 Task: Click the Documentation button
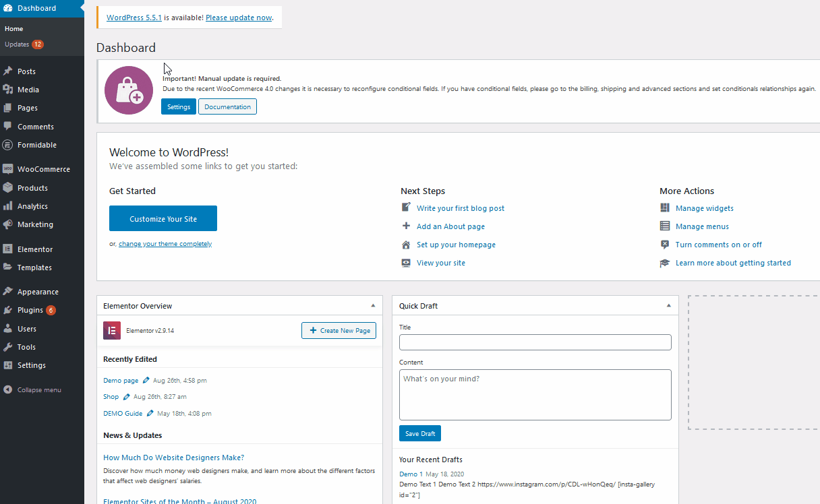[x=228, y=106]
